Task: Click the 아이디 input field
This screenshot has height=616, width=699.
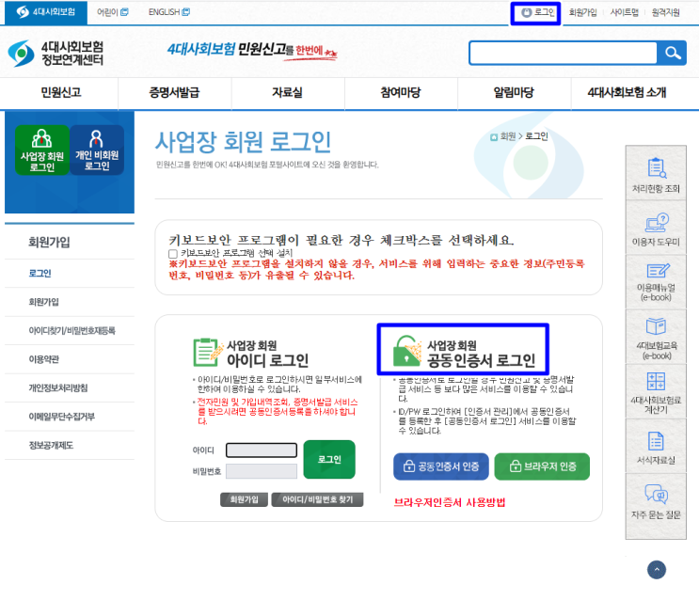Action: point(262,450)
